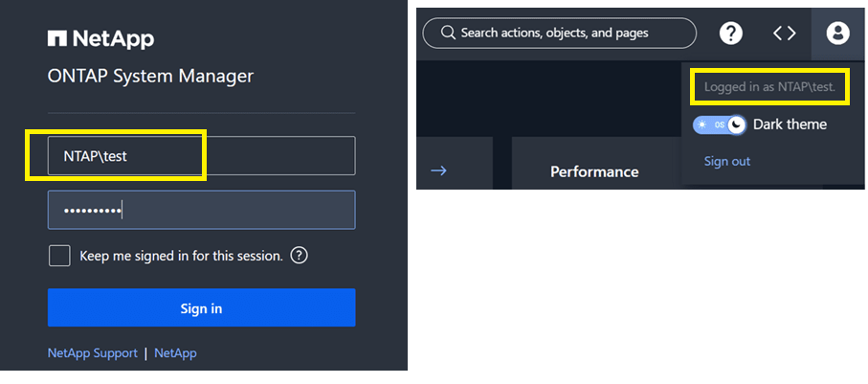Click the Logged in as NTAP\test entry
This screenshot has width=868, height=384.
tap(769, 87)
